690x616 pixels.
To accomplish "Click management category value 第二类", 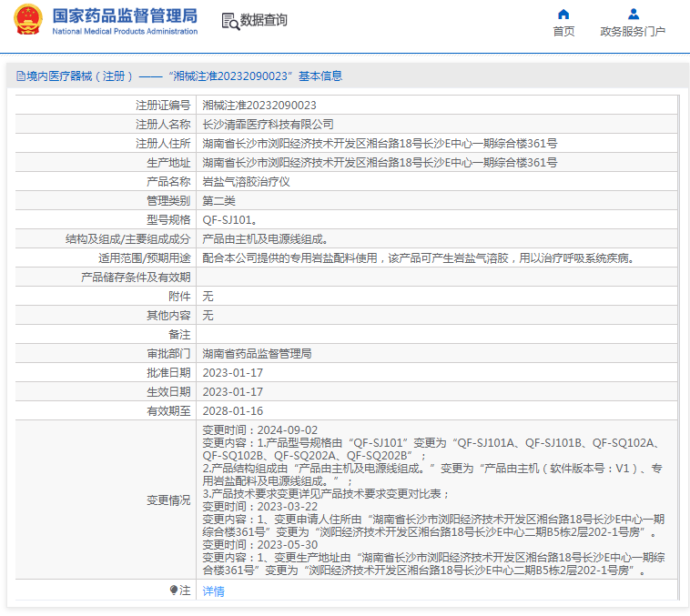I will pos(218,201).
